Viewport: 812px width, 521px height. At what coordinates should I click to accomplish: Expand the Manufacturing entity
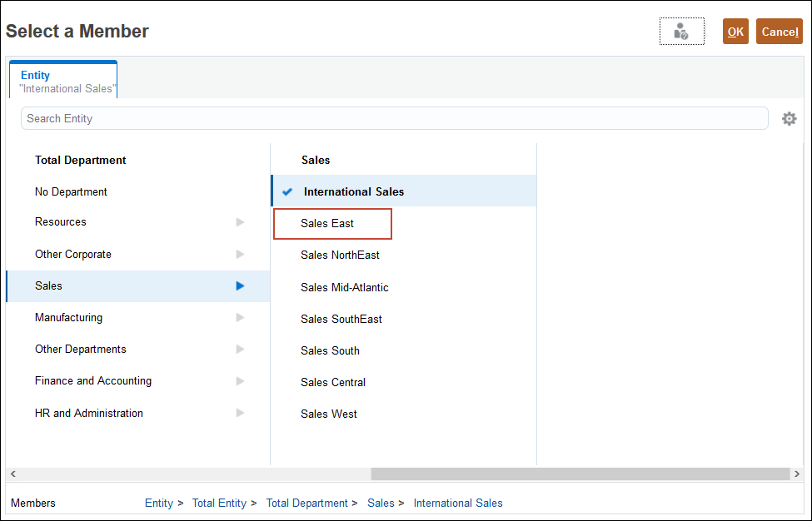tap(240, 317)
